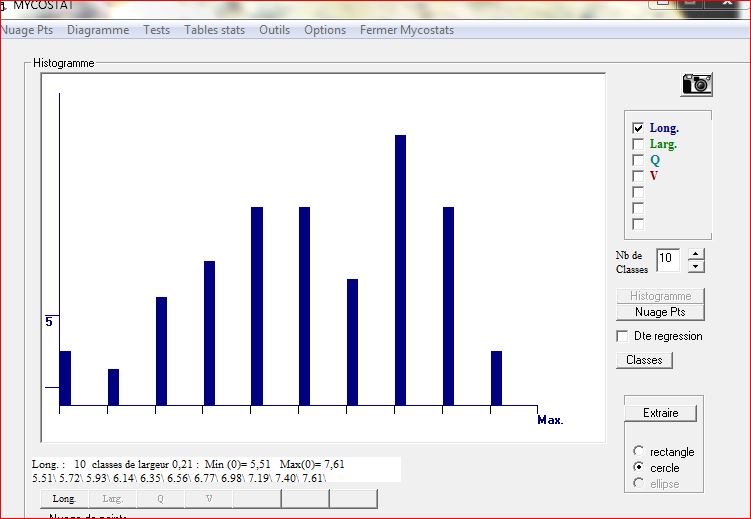The height and width of the screenshot is (519, 751).
Task: Uncheck the Long. checkbox
Action: 638,128
